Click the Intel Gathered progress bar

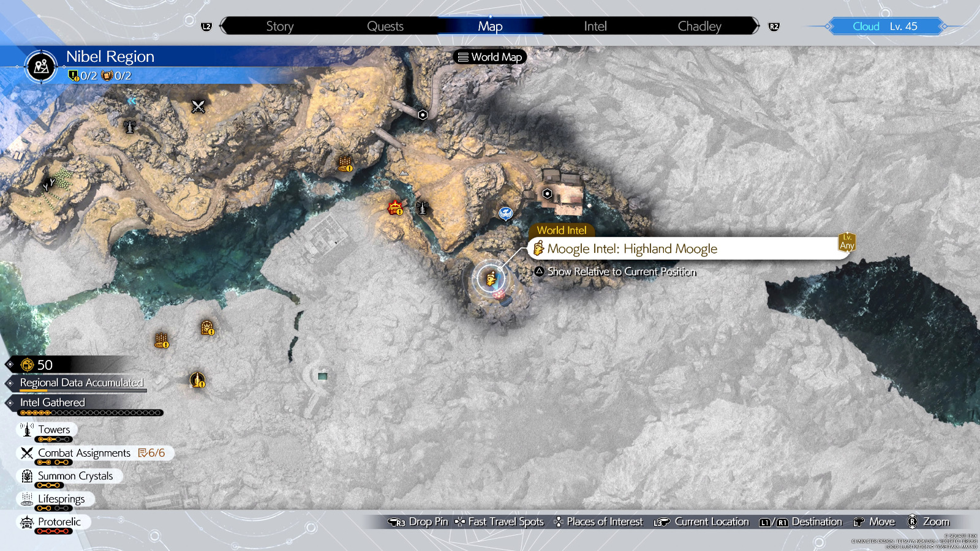point(91,413)
